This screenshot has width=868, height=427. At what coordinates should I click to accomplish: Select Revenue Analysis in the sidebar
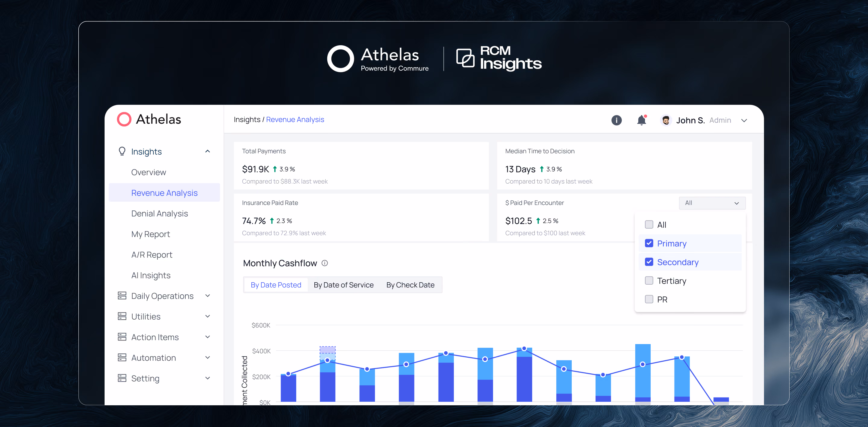coord(164,193)
